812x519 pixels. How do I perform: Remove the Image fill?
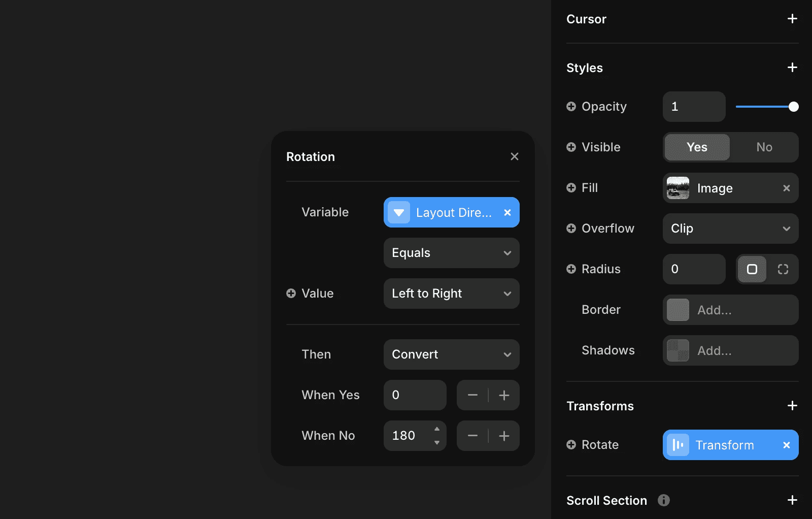(x=787, y=188)
